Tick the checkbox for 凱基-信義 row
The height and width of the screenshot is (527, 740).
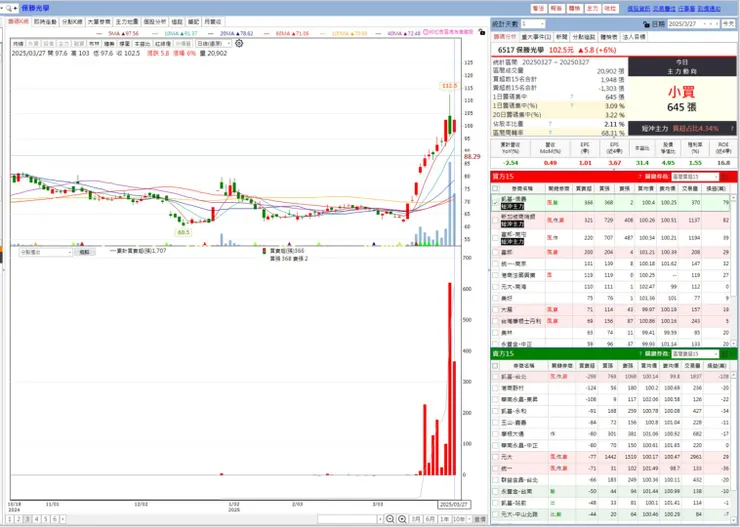click(495, 203)
